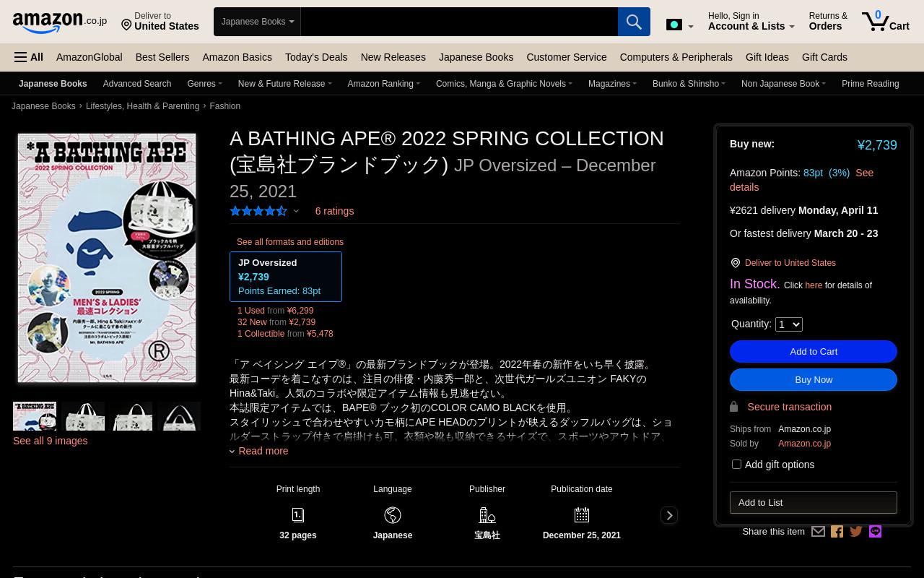Click Deliver to United States link in buy box
The height and width of the screenshot is (578, 924).
click(x=790, y=263)
